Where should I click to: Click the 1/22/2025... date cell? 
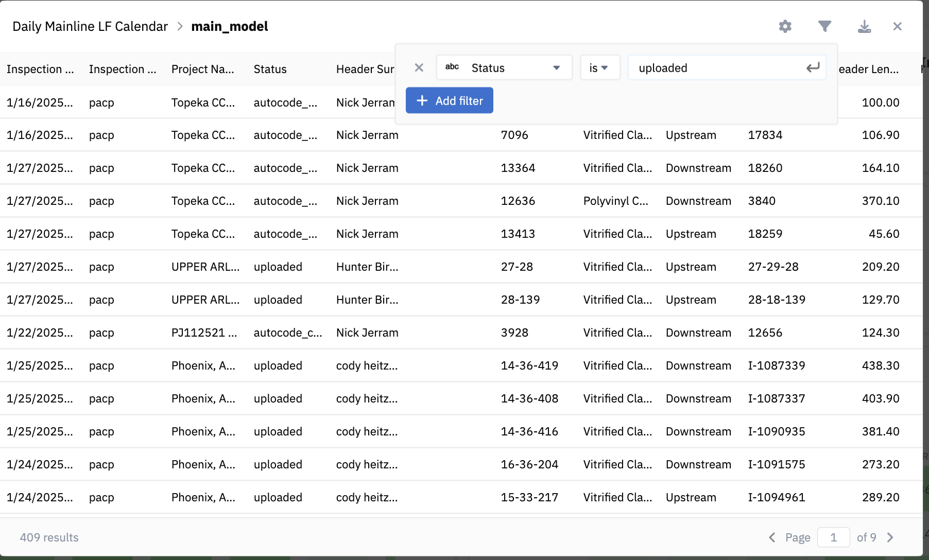pyautogui.click(x=40, y=332)
